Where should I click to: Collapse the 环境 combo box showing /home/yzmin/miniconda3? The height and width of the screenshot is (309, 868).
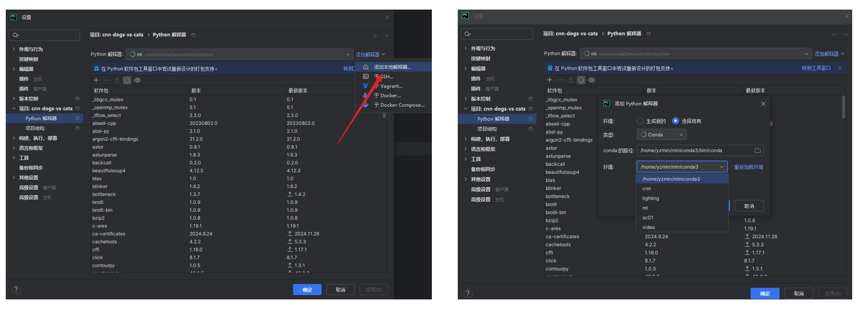722,167
